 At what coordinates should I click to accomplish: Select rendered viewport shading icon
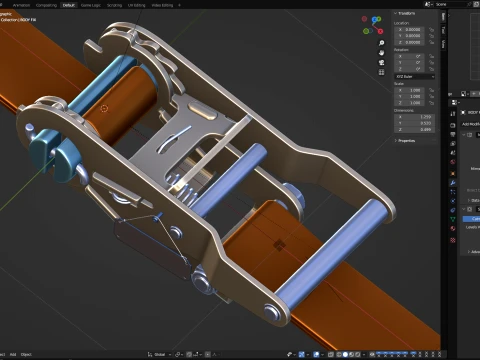[x=358, y=354]
